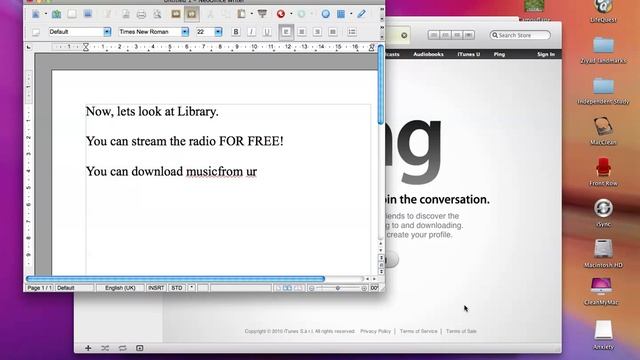Open Privacy Policy link in iTunes
The height and width of the screenshot is (360, 640).
[x=376, y=331]
